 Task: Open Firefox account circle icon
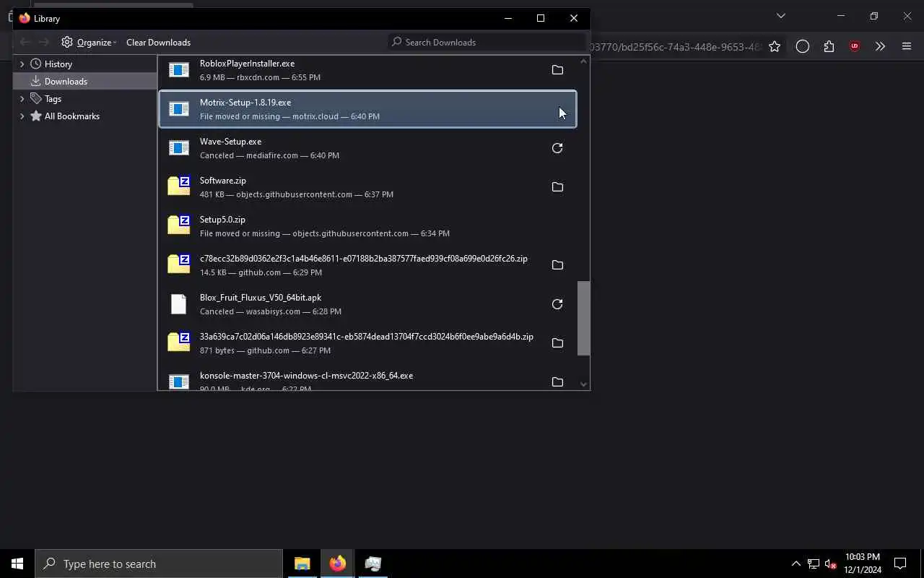click(802, 46)
